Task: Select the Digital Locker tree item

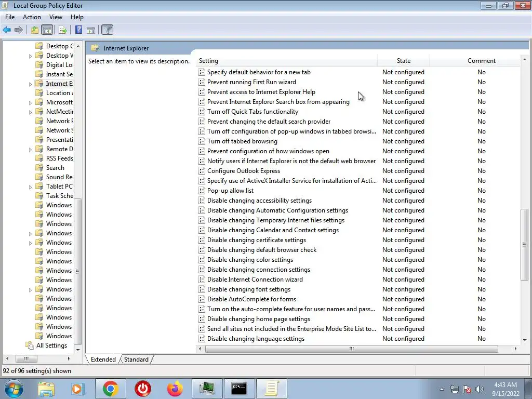Action: click(59, 65)
